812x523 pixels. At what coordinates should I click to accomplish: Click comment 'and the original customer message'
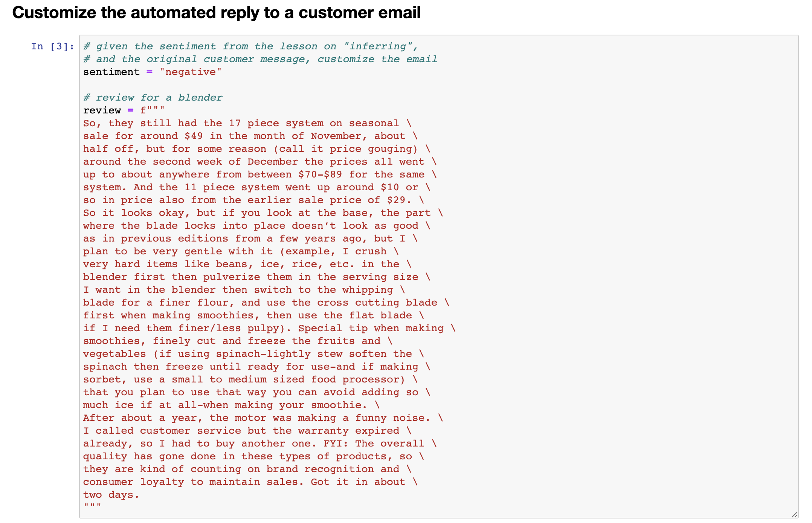point(260,59)
